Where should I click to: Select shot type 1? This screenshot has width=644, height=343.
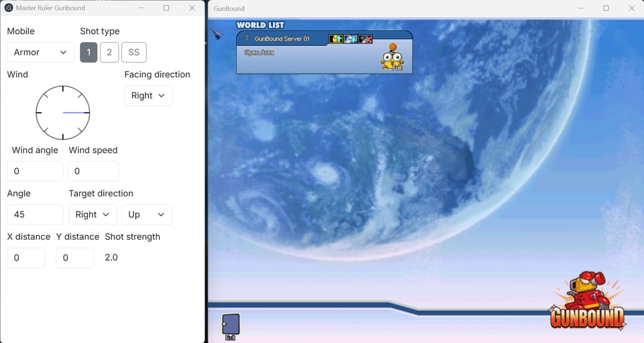89,52
